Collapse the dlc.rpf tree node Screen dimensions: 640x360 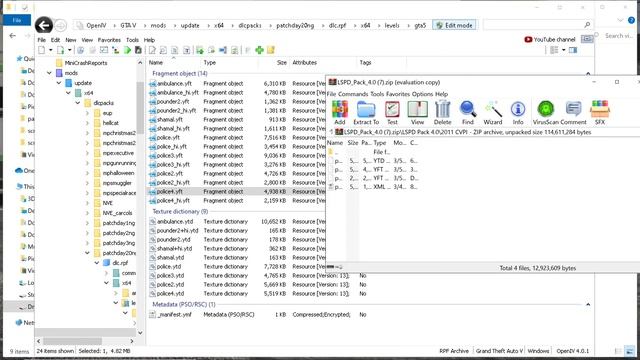coord(97,263)
